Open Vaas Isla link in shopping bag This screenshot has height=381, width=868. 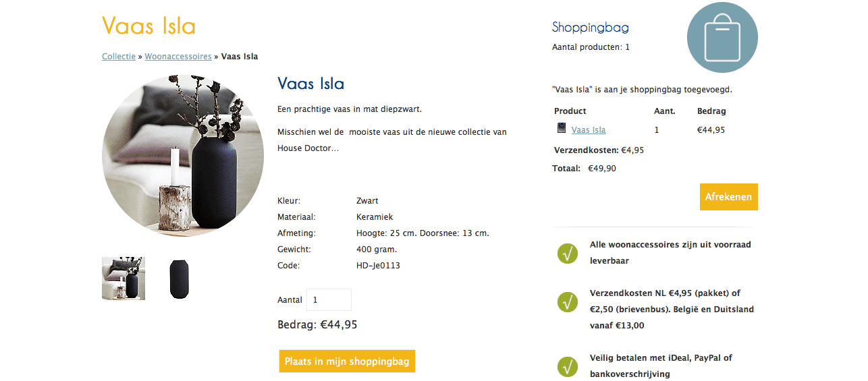589,130
